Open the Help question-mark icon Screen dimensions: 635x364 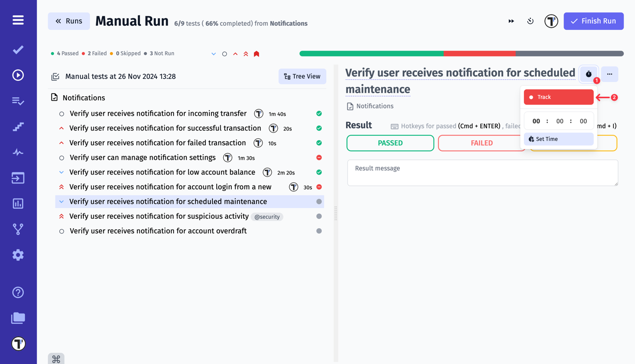click(18, 293)
